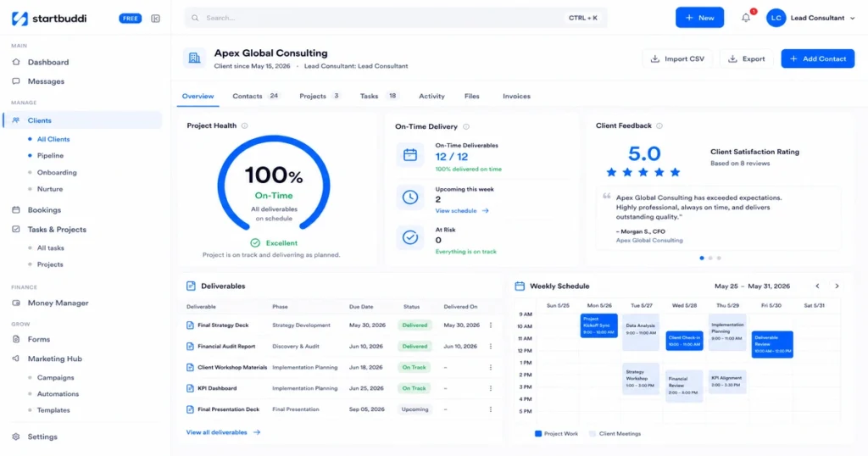Open Nurture in sidebar
Screen dimensions: 868x456
[x=50, y=189]
